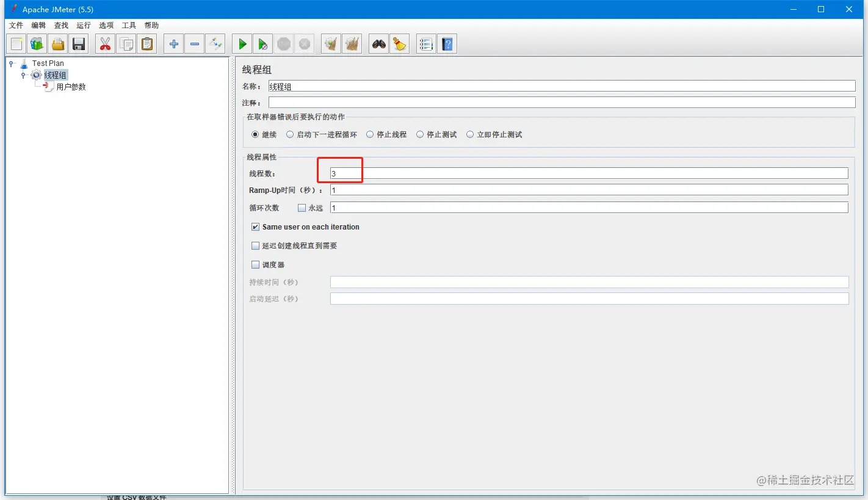Image resolution: width=868 pixels, height=500 pixels.
Task: Select the 立即停止测试 radio button
Action: pyautogui.click(x=470, y=134)
